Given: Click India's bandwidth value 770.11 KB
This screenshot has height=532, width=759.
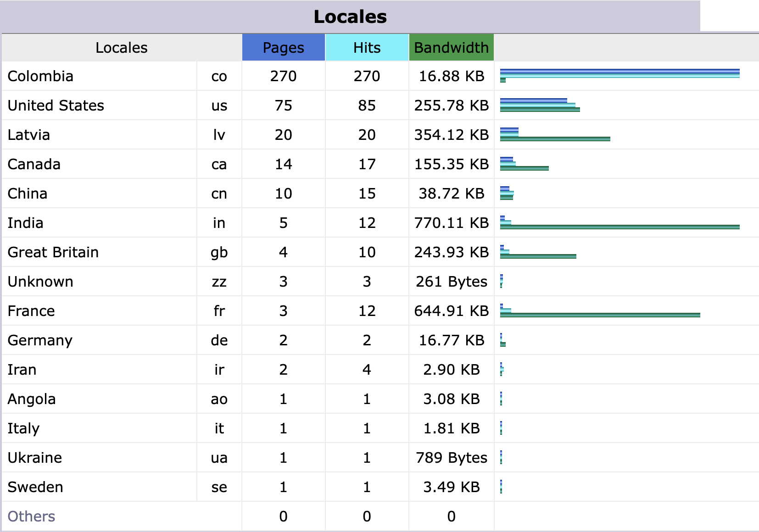Looking at the screenshot, I should pos(451,223).
